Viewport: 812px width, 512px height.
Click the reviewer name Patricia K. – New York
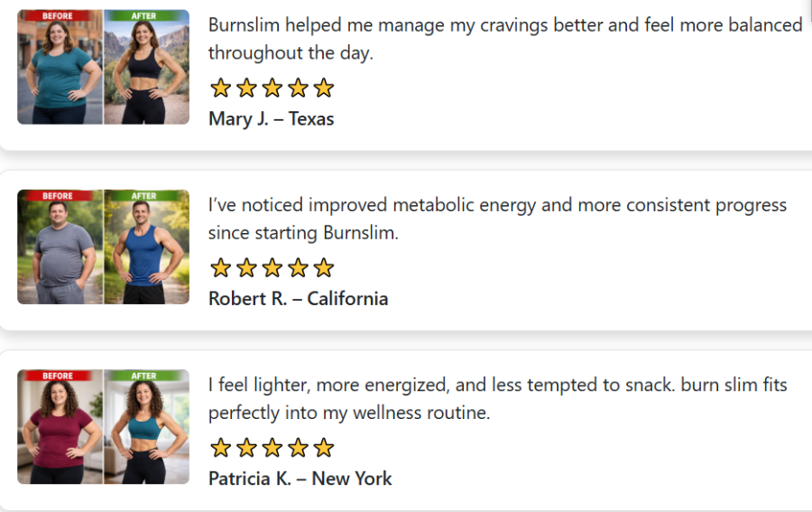[x=300, y=479]
